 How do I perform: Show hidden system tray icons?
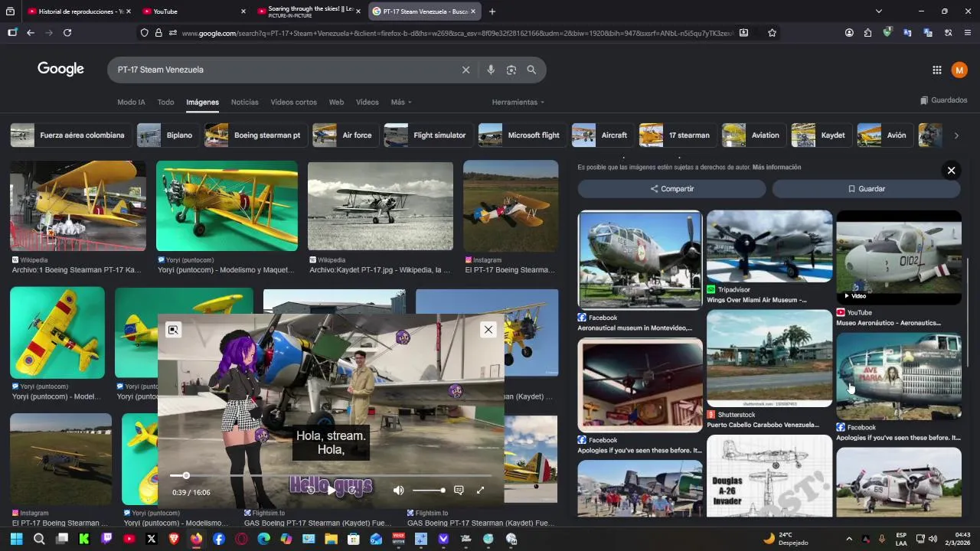[848, 539]
